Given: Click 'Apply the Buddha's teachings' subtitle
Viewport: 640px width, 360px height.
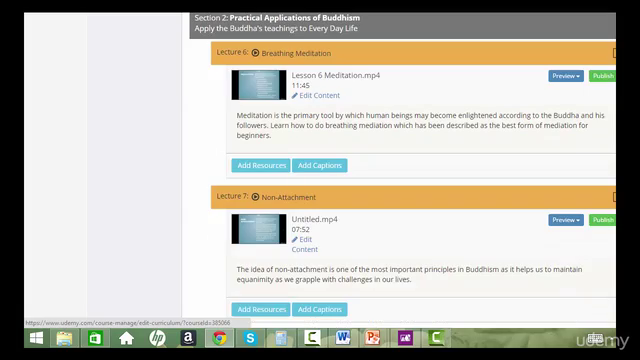Looking at the screenshot, I should [x=276, y=29].
